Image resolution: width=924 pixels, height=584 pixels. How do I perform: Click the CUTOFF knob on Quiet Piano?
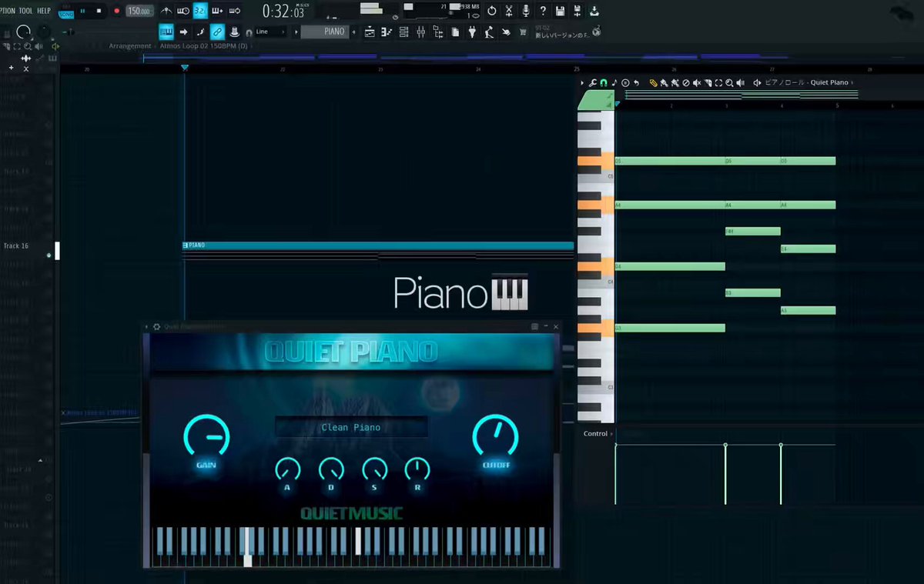pos(495,438)
